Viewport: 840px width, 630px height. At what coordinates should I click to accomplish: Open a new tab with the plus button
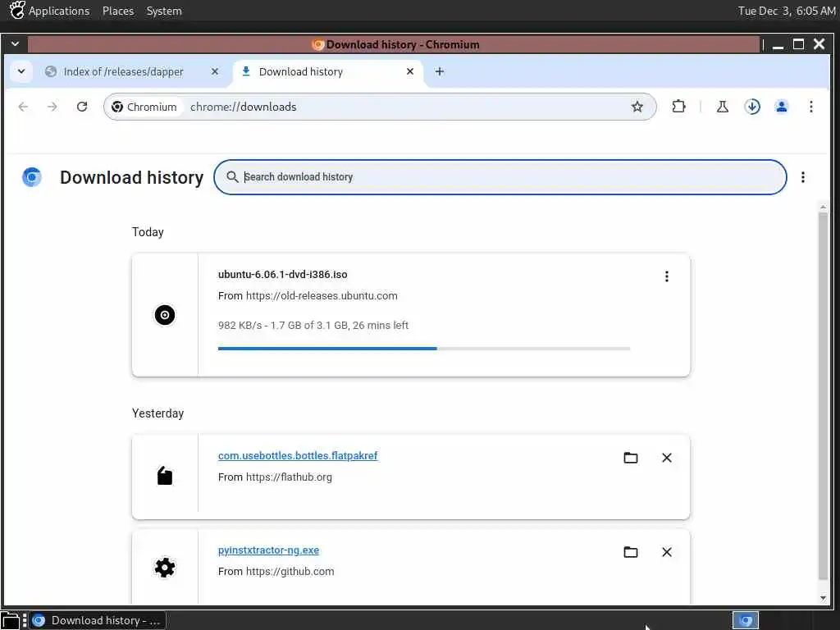(x=440, y=71)
